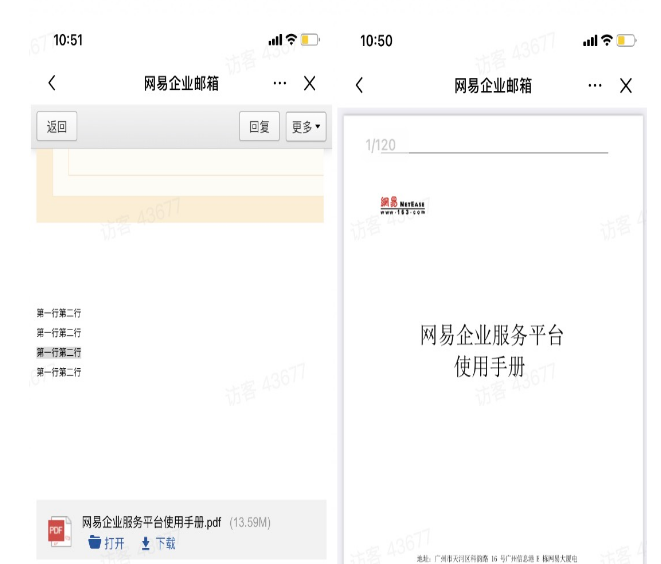This screenshot has width=661, height=564.
Task: Click attachment name 网易企业服务平台使用手册.pdf
Action: [x=151, y=522]
